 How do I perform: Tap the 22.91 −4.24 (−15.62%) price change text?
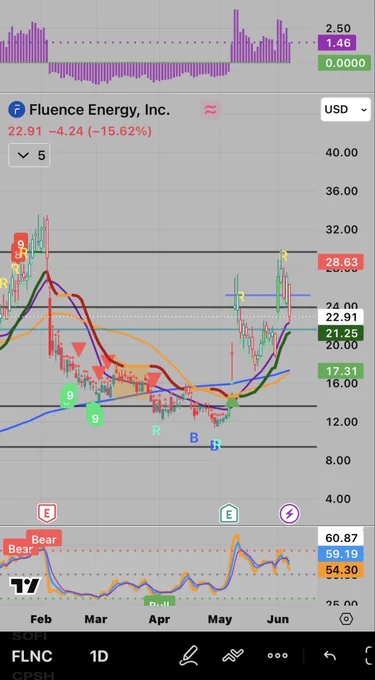80,131
